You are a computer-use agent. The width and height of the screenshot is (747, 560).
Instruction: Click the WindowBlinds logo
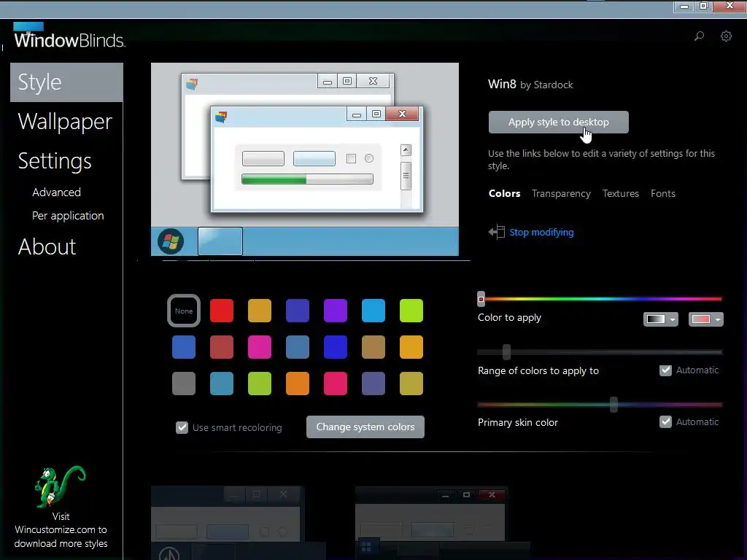(x=69, y=36)
